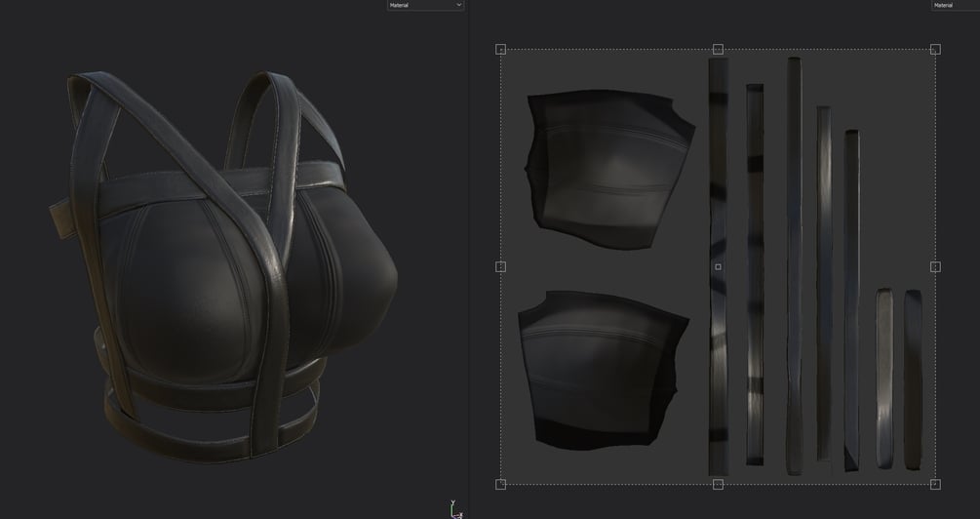
Task: Click the middle-left transform handle
Action: pyautogui.click(x=500, y=267)
